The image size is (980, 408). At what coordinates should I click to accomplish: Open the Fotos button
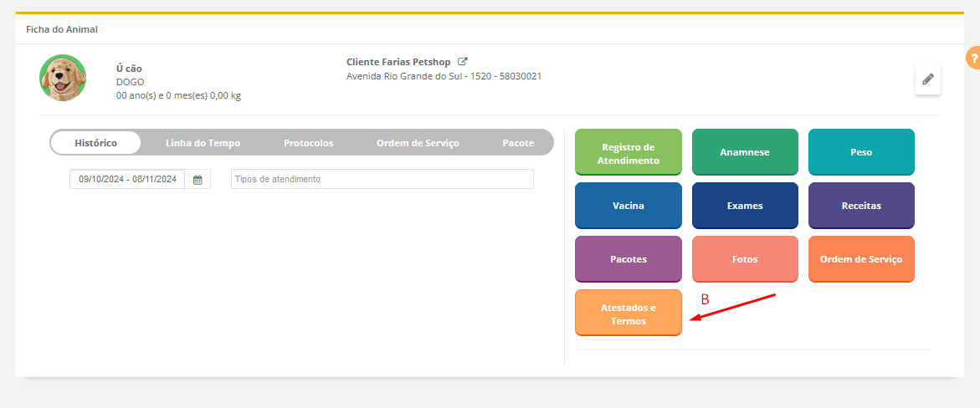pyautogui.click(x=745, y=259)
